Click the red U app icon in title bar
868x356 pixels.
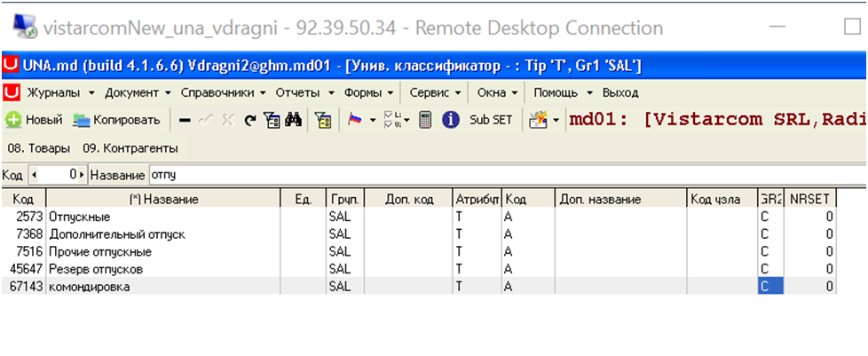coord(11,67)
